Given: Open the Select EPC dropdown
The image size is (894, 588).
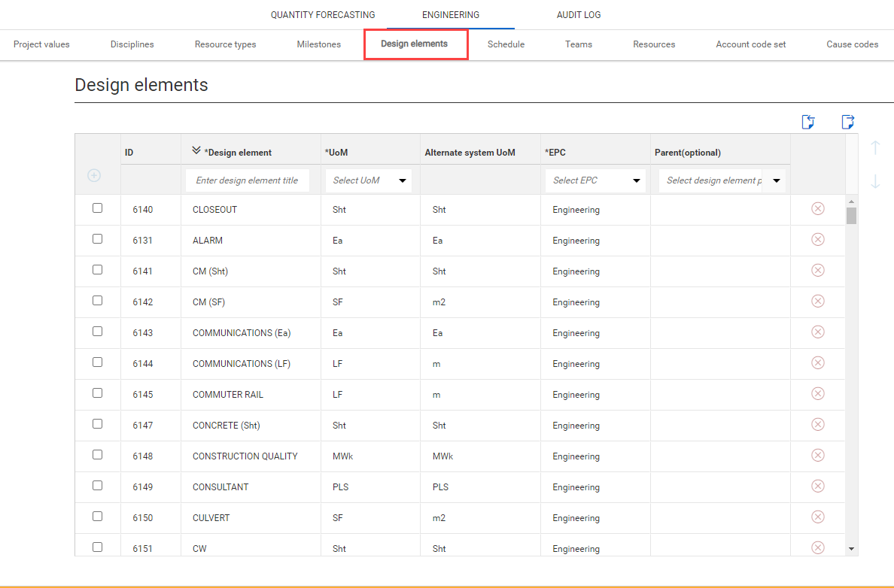Looking at the screenshot, I should click(595, 180).
